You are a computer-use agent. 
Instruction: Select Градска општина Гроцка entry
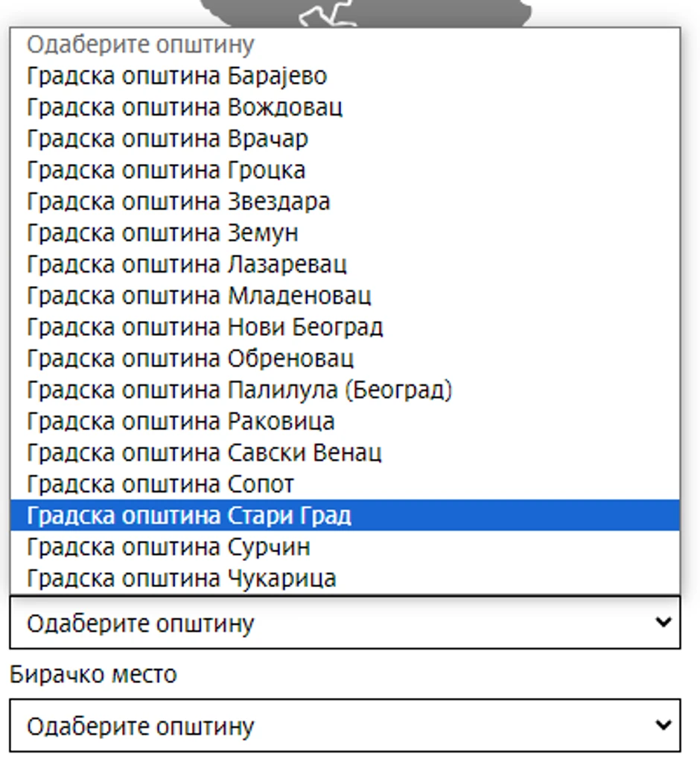point(166,170)
